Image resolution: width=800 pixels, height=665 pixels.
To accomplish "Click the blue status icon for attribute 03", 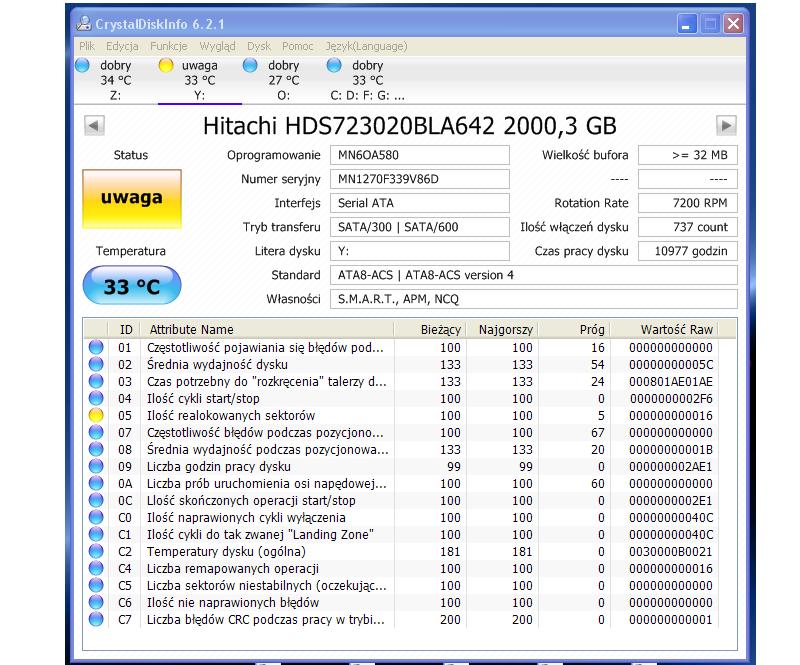I will click(96, 381).
